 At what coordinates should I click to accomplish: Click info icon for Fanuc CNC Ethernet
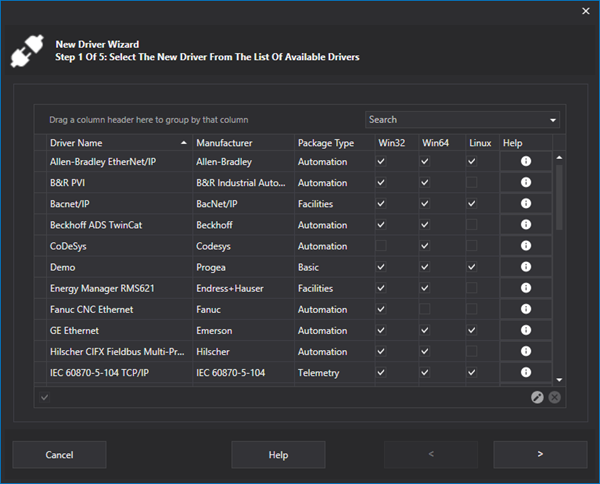click(525, 309)
